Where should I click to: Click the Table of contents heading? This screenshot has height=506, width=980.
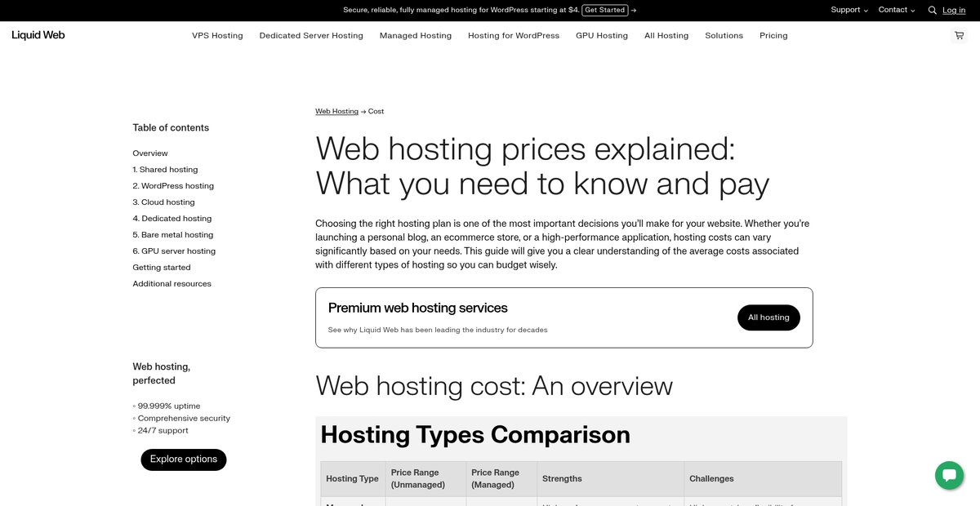tap(171, 128)
